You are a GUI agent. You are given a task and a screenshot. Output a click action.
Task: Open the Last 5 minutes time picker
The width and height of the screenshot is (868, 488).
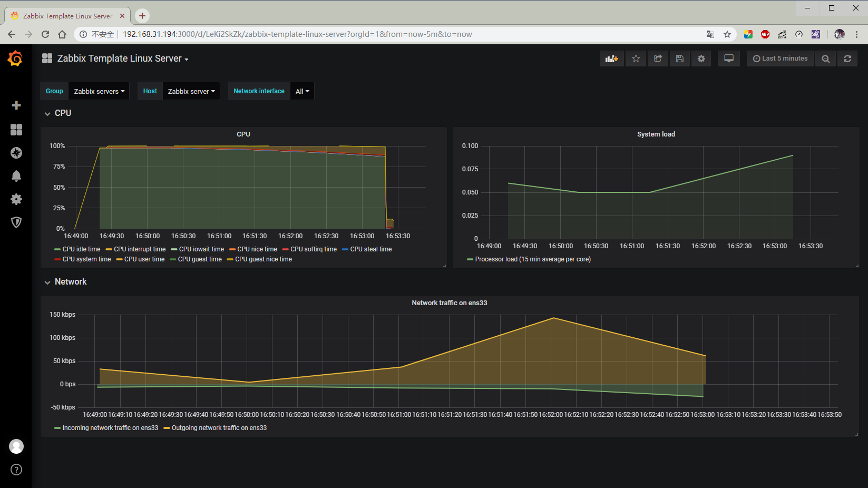[x=780, y=58]
